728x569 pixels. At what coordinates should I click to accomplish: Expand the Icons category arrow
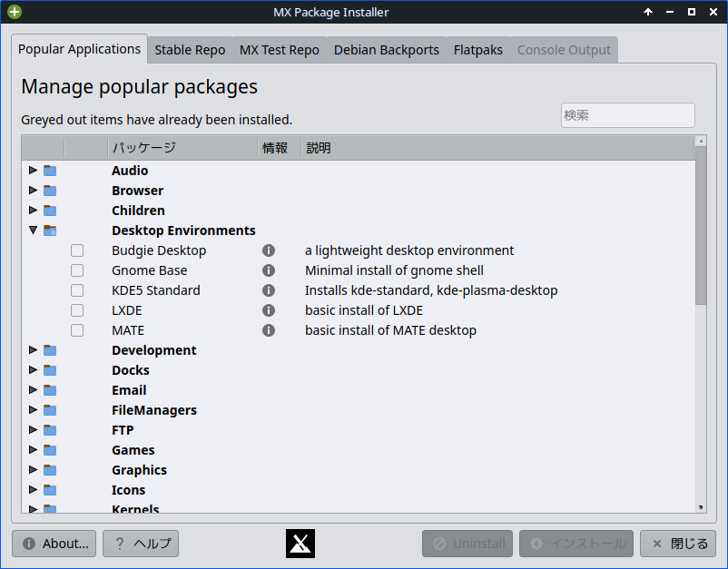tap(33, 490)
